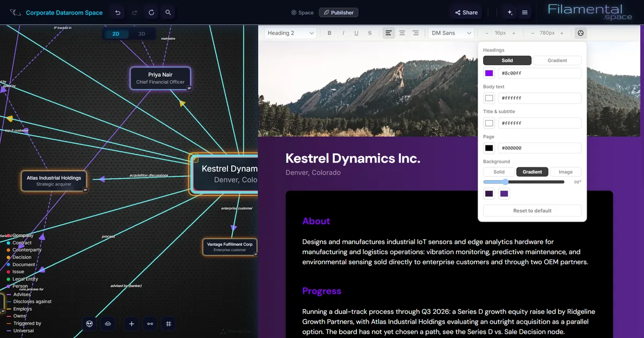
Task: Toggle Decision legend filter
Action: tap(19, 258)
